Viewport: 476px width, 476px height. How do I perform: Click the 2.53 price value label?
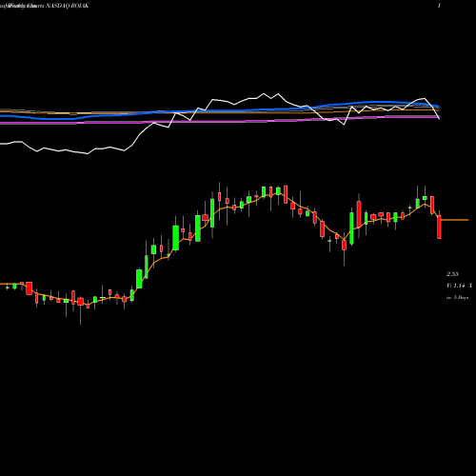coord(452,274)
